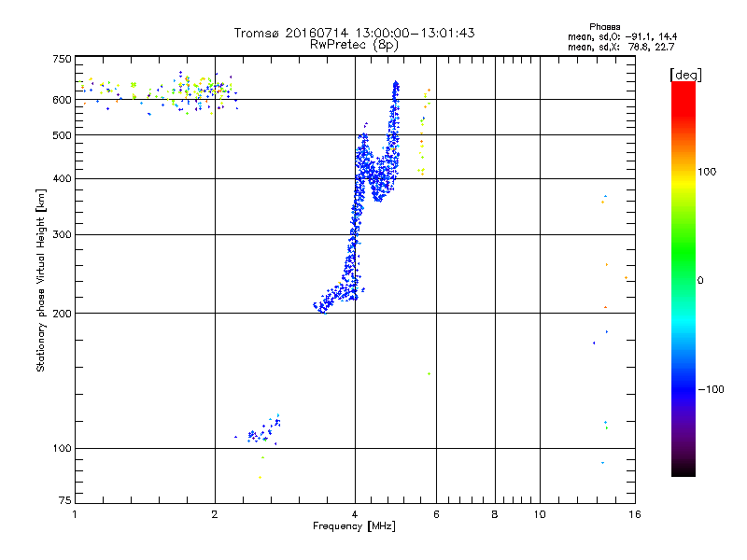Click the y-axis tick label '300'

62,234
